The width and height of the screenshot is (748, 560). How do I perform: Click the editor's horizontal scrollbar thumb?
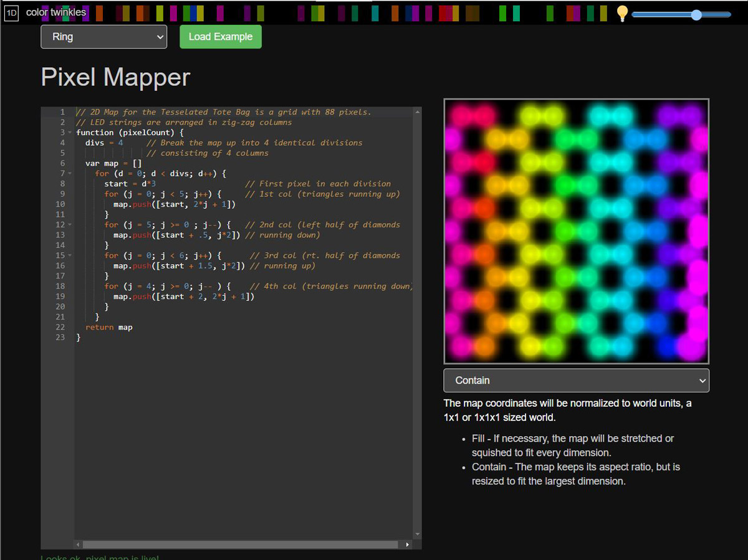coord(240,544)
